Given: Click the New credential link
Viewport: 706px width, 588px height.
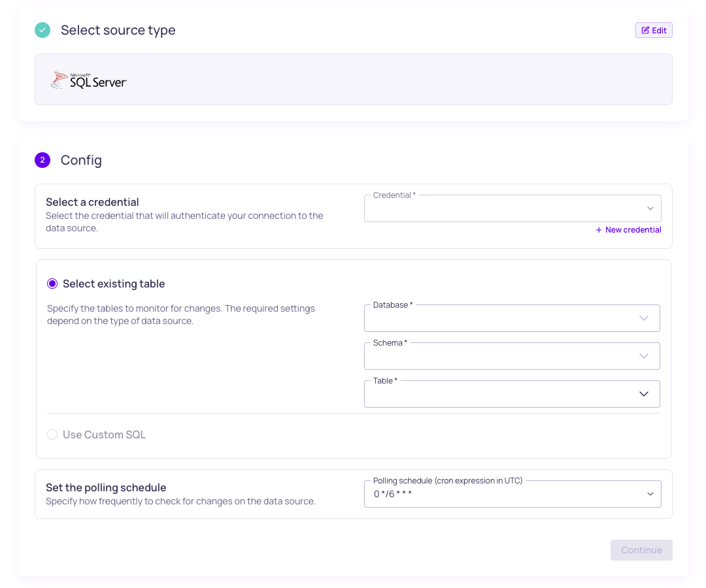Looking at the screenshot, I should pos(628,230).
